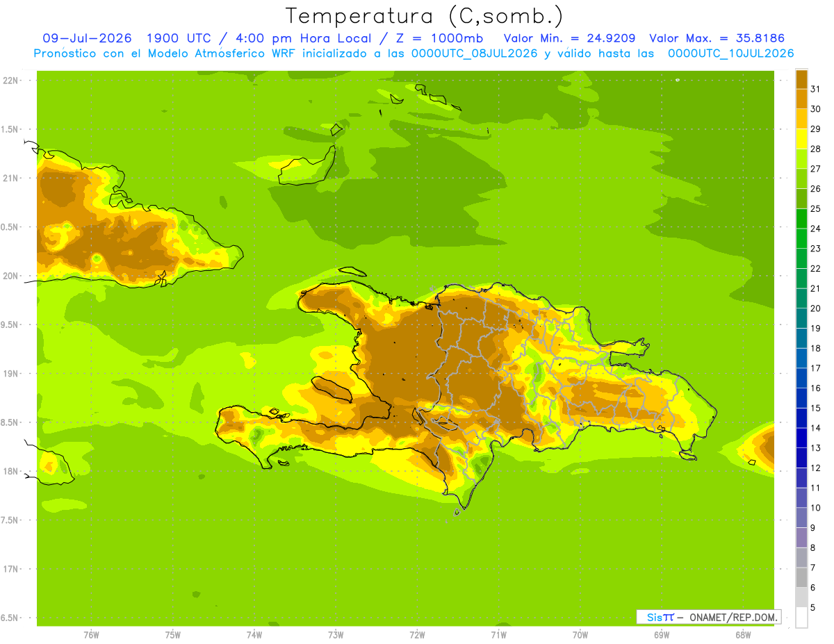Viewport: 834px width, 644px height.
Task: Pick white swatch below legend value 5
Action: (801, 618)
